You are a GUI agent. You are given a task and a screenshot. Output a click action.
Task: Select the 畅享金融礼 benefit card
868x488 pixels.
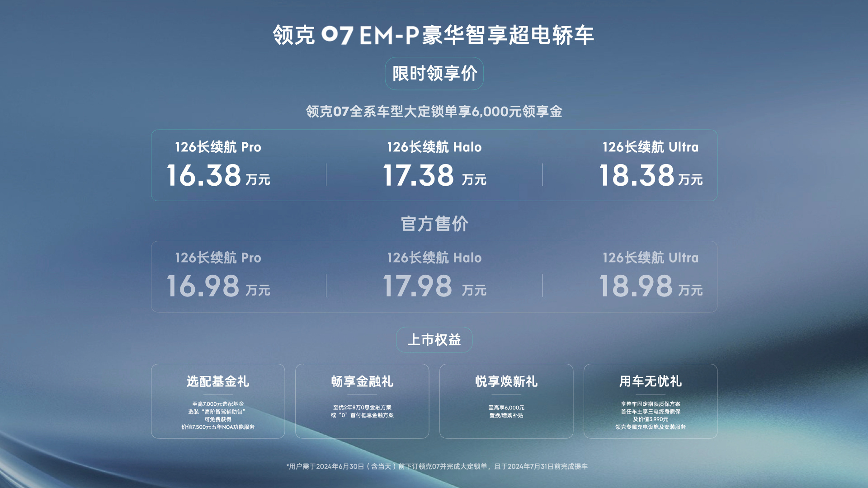pos(362,401)
